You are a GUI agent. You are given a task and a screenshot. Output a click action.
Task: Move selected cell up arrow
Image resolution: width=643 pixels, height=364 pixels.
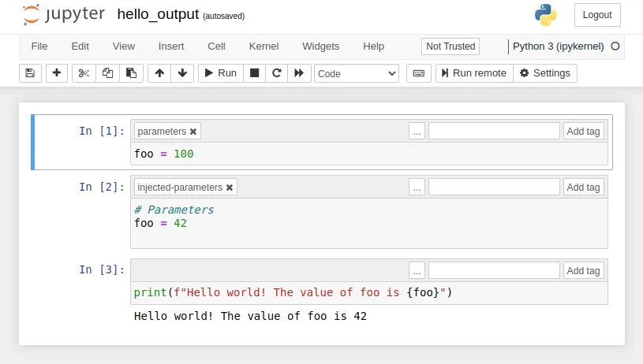[159, 73]
